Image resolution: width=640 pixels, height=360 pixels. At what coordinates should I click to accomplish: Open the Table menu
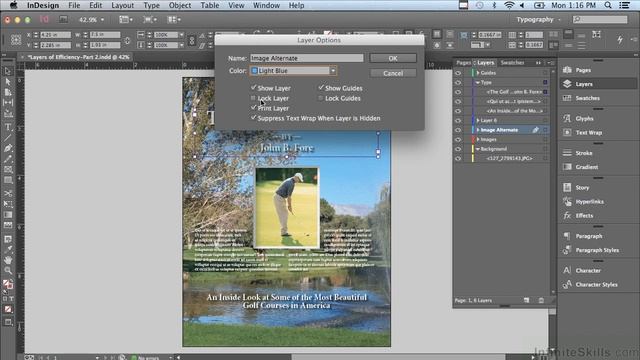coord(209,5)
